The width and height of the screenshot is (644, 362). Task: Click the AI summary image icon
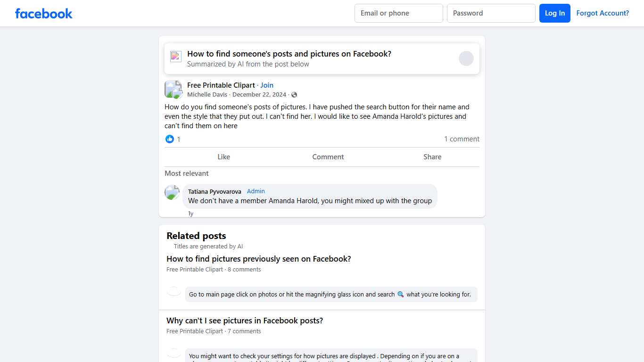pyautogui.click(x=176, y=57)
